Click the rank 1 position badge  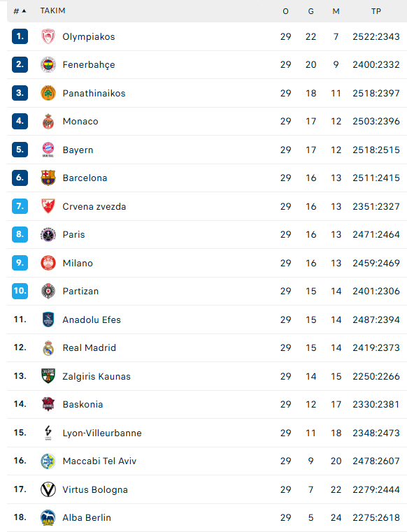point(20,36)
